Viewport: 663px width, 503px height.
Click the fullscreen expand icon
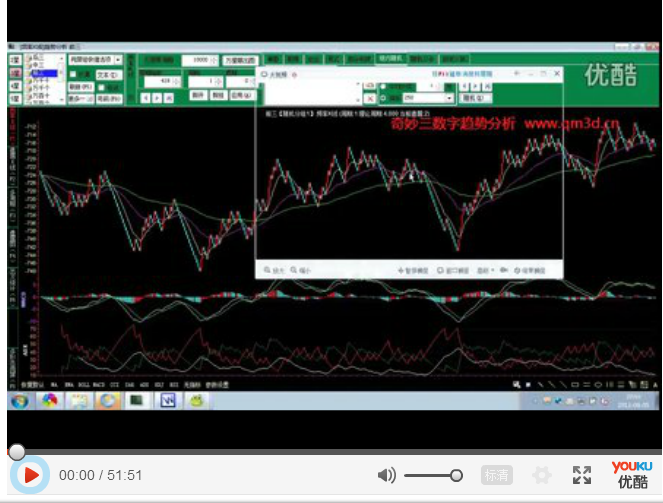click(582, 475)
